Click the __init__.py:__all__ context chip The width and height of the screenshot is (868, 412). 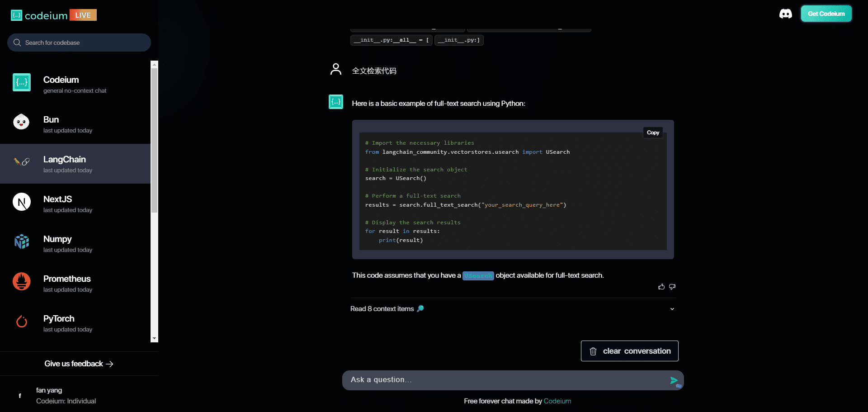pyautogui.click(x=392, y=40)
